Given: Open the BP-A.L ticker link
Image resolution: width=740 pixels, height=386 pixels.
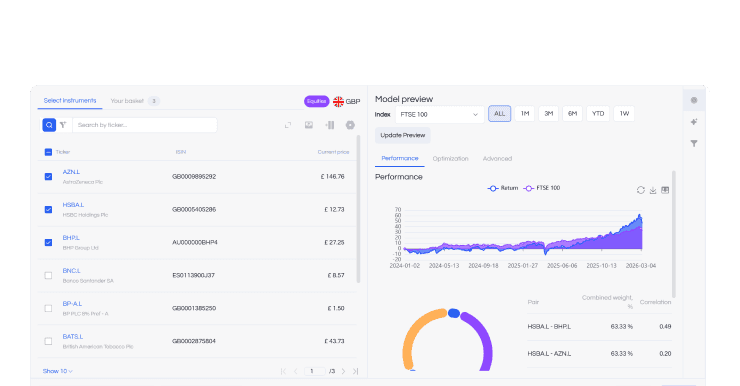Looking at the screenshot, I should click(72, 304).
